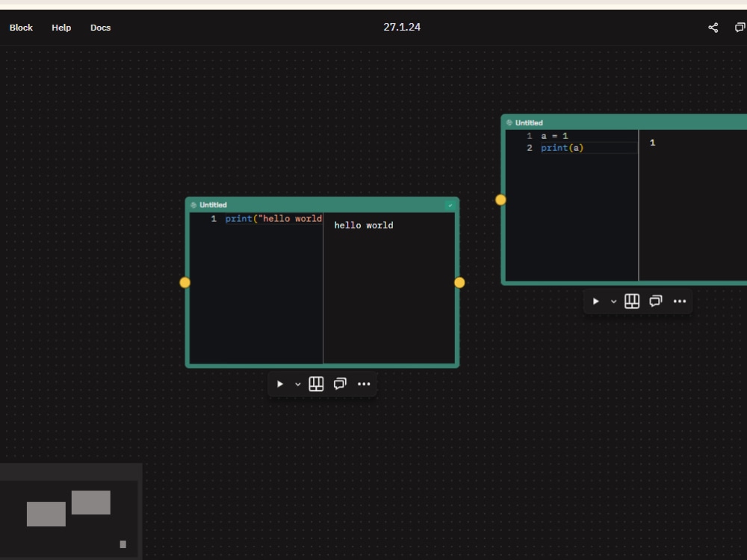This screenshot has height=560, width=747.
Task: Click the a = 1 code line
Action: (x=554, y=136)
